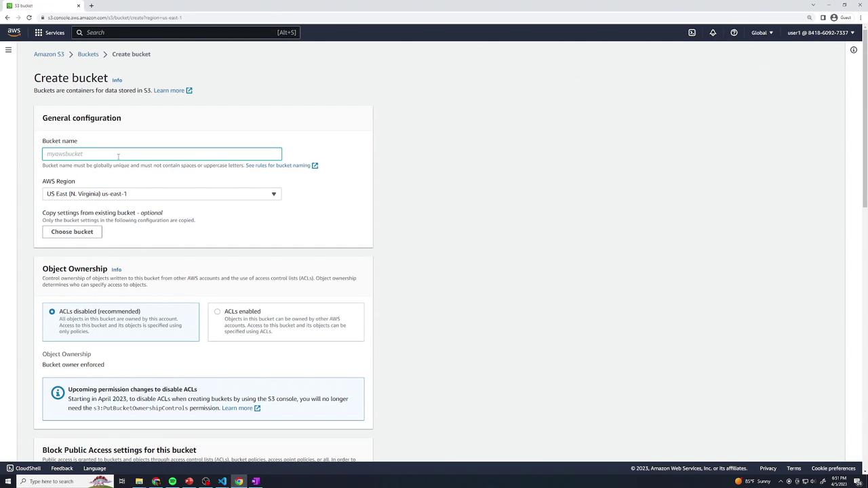Click Info link next to Object Ownership
The width and height of the screenshot is (868, 488).
tap(116, 270)
